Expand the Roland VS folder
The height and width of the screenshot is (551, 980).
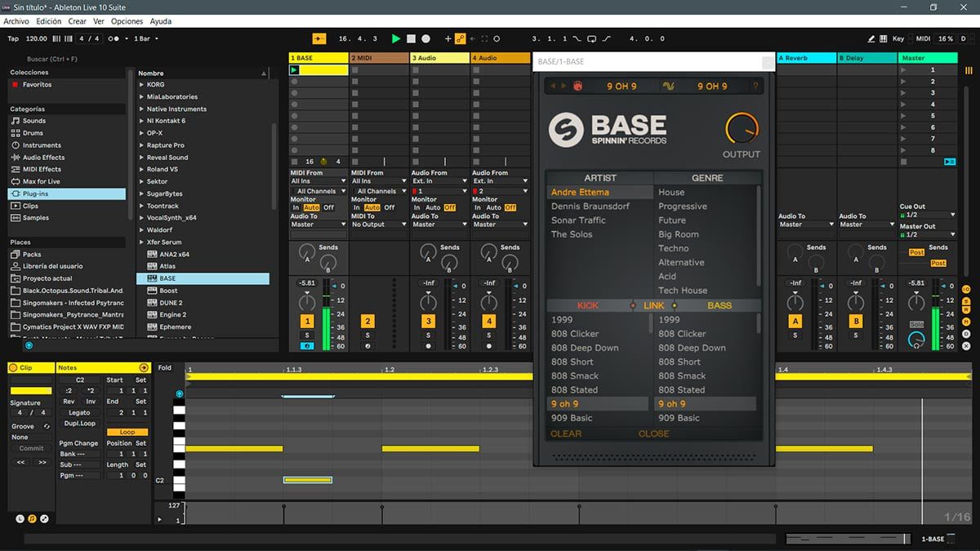click(141, 169)
